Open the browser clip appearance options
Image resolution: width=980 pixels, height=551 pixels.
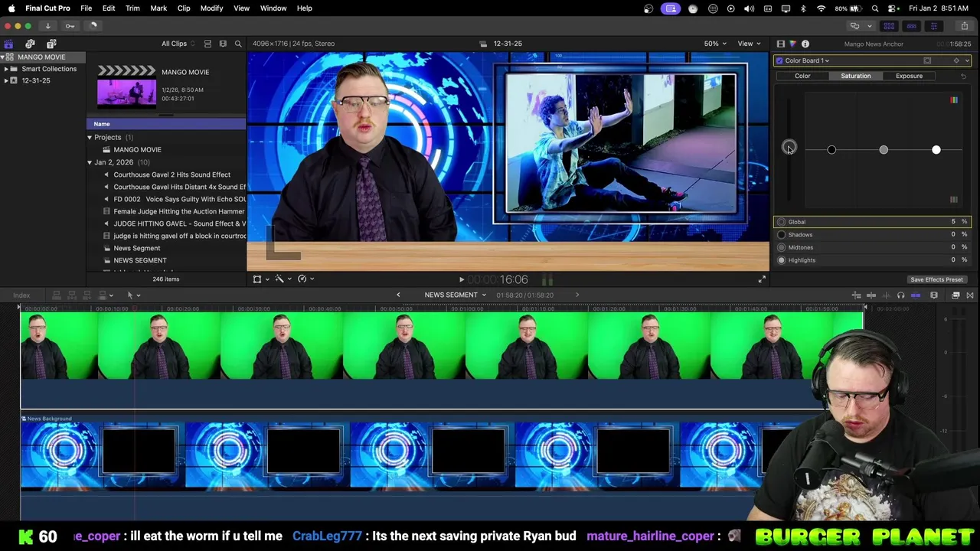(223, 44)
